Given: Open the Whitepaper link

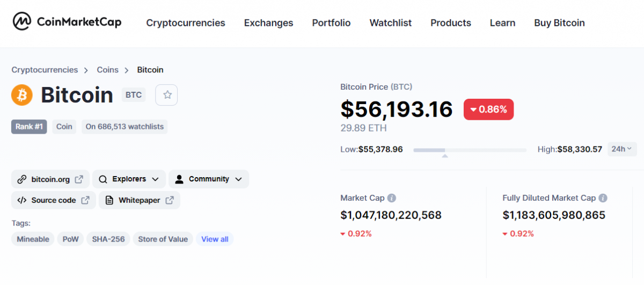Looking at the screenshot, I should [x=140, y=200].
